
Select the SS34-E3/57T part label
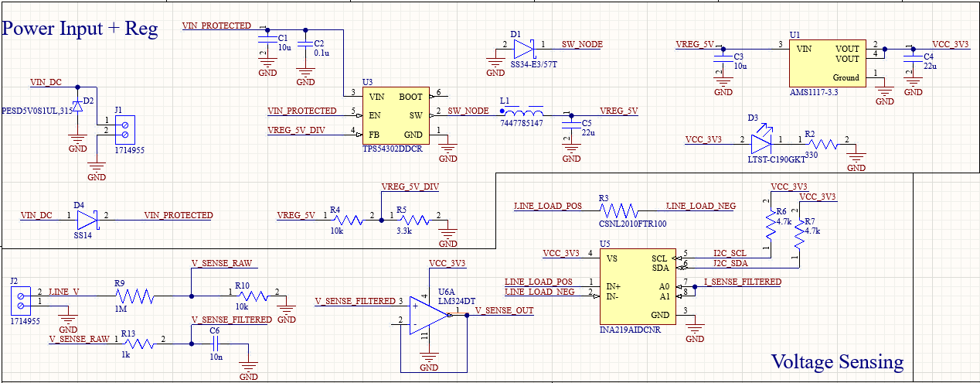click(534, 64)
